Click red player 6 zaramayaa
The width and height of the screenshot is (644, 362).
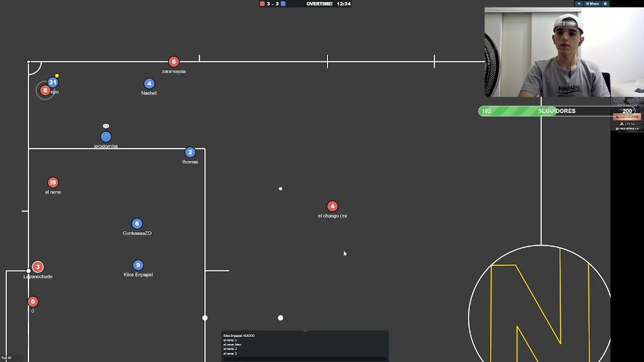[174, 62]
